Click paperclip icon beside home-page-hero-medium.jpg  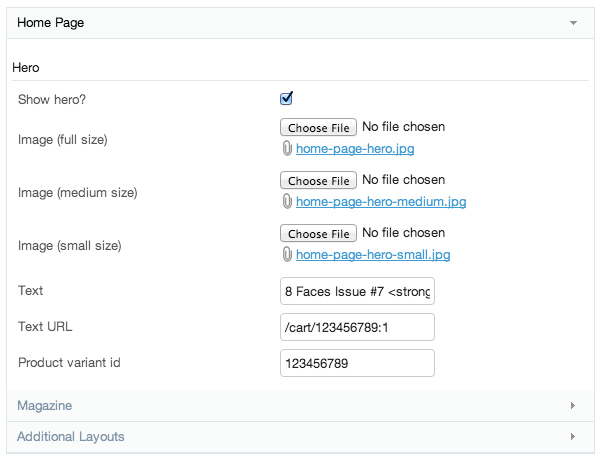click(287, 202)
